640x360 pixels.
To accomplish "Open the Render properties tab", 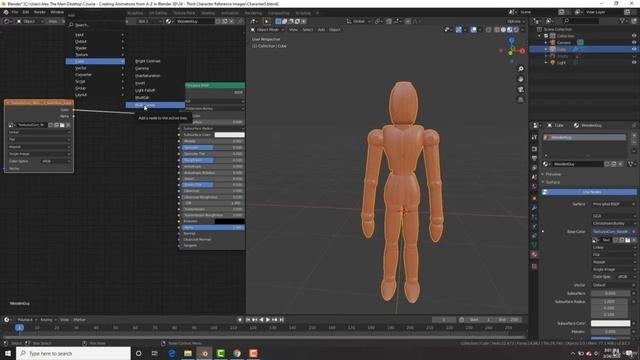I will pos(534,149).
